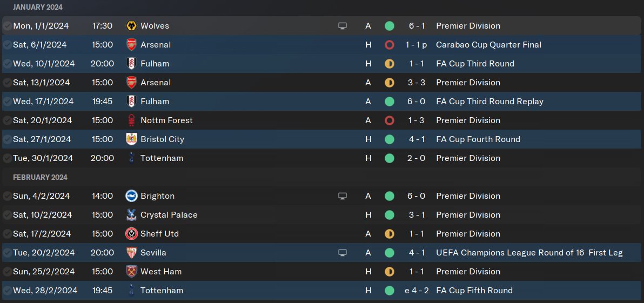Toggle the check mark beside Sun, 25/2/2024
This screenshot has width=644, height=303.
click(x=7, y=272)
